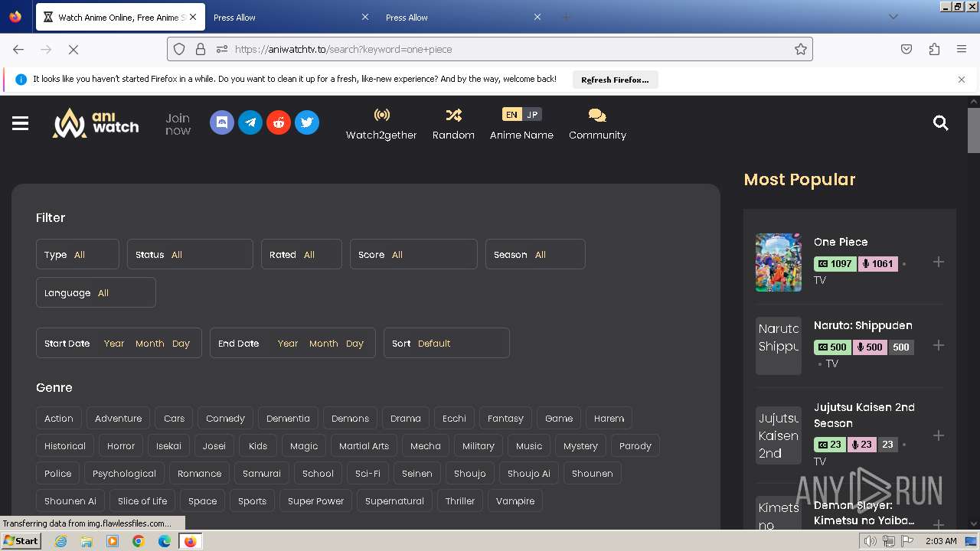The width and height of the screenshot is (980, 551).
Task: Open the hamburger sidebar menu
Action: 20,123
